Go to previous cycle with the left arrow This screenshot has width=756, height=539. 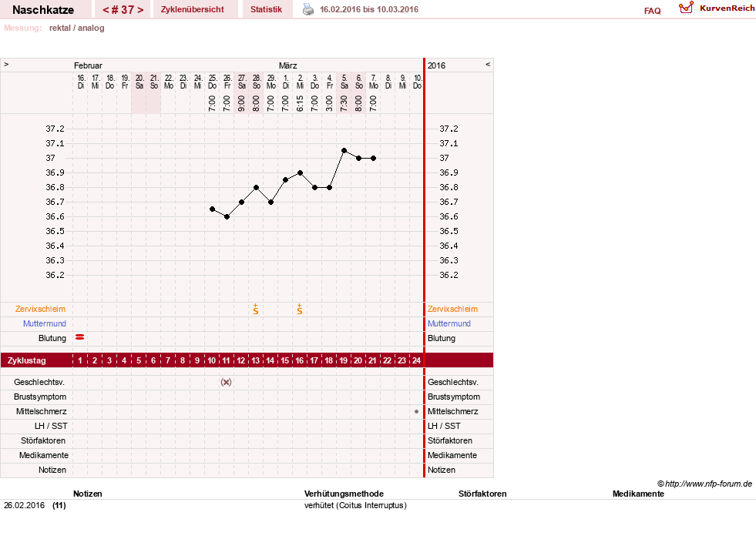[x=106, y=10]
